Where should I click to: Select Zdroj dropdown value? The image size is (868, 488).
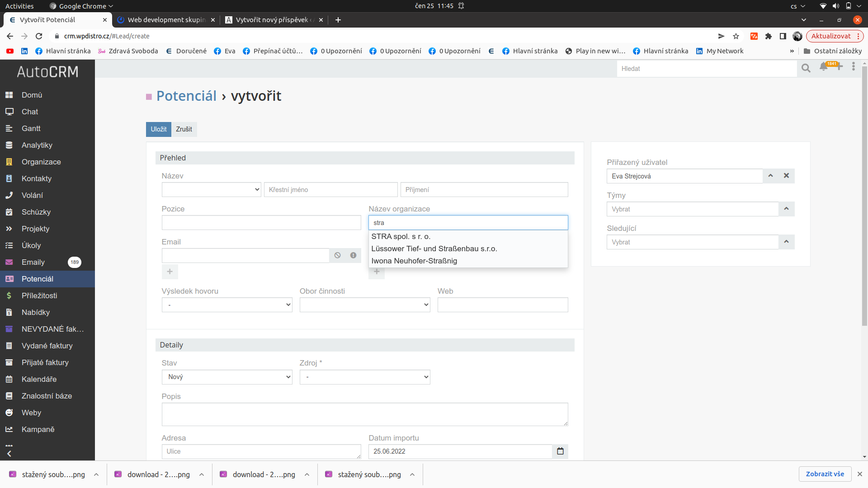pyautogui.click(x=364, y=376)
